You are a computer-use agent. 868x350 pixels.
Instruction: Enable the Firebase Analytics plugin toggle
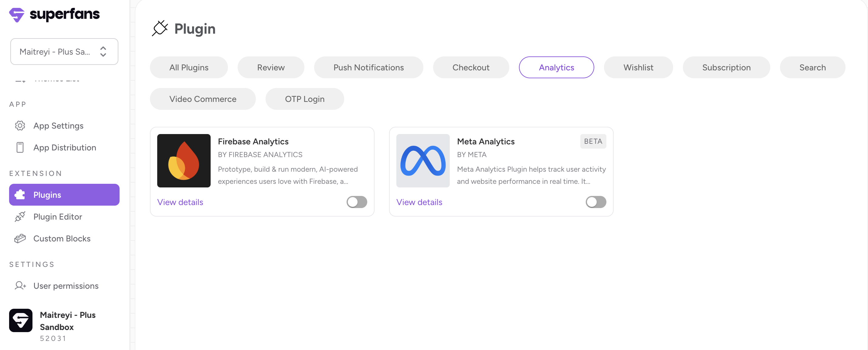[x=357, y=202]
